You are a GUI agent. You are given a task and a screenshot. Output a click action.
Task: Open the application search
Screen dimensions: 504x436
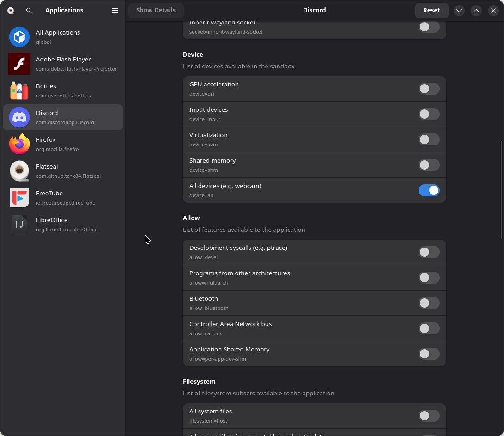pyautogui.click(x=29, y=10)
